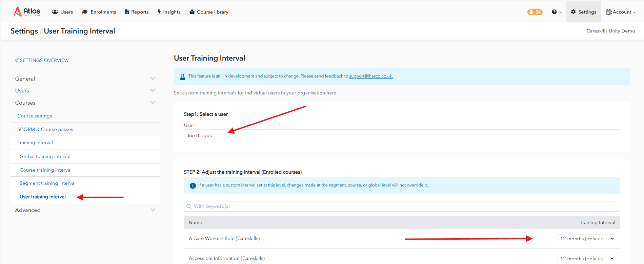Image resolution: width=644 pixels, height=264 pixels.
Task: Click the Training Interval column header
Action: [597, 222]
